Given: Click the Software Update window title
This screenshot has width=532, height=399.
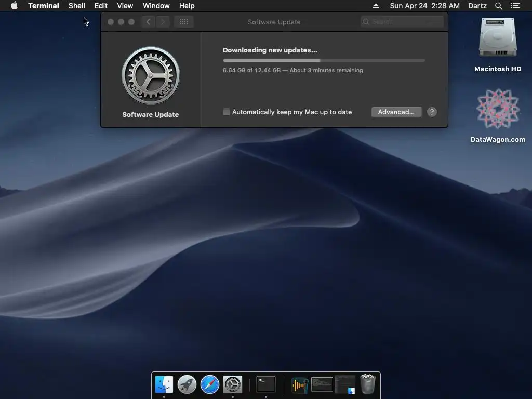Looking at the screenshot, I should 274,22.
